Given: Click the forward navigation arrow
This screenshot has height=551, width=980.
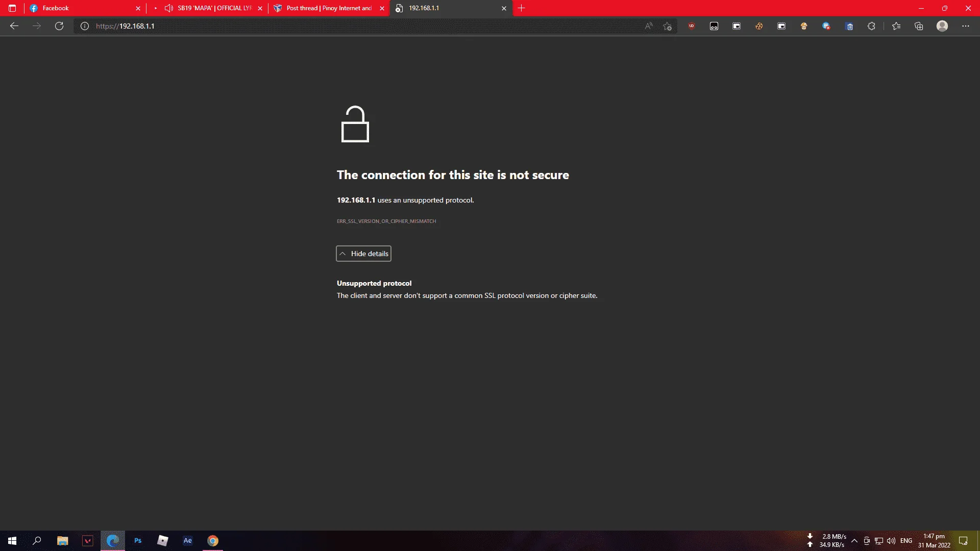Looking at the screenshot, I should (x=37, y=26).
